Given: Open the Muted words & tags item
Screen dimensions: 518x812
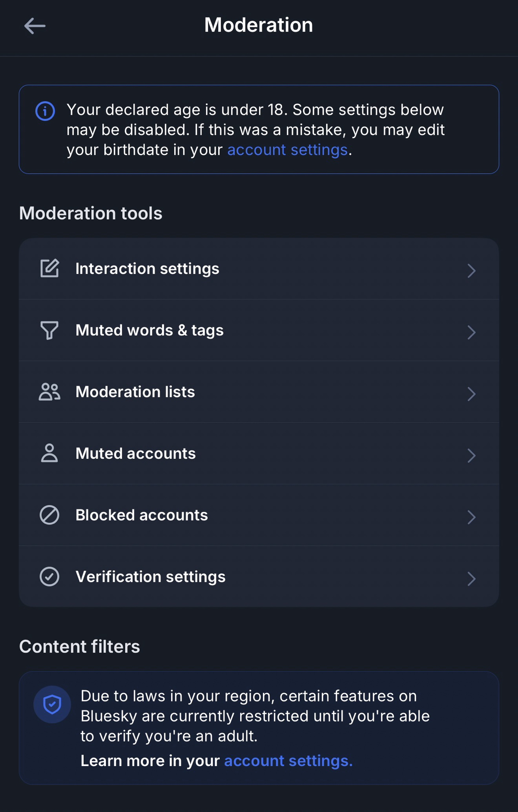Looking at the screenshot, I should point(150,330).
